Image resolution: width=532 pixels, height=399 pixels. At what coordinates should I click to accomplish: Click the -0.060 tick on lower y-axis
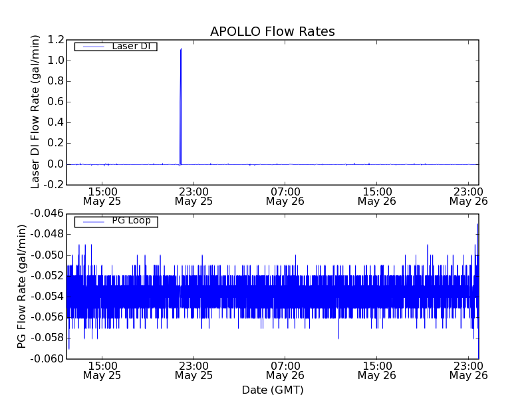(x=48, y=359)
